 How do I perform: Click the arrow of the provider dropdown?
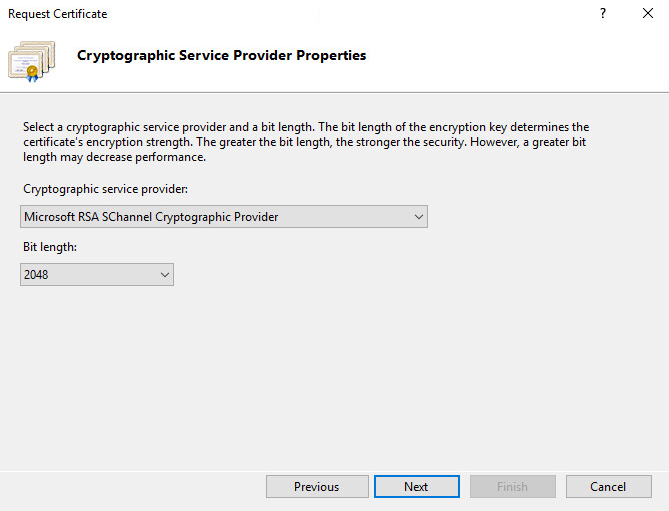coord(418,217)
